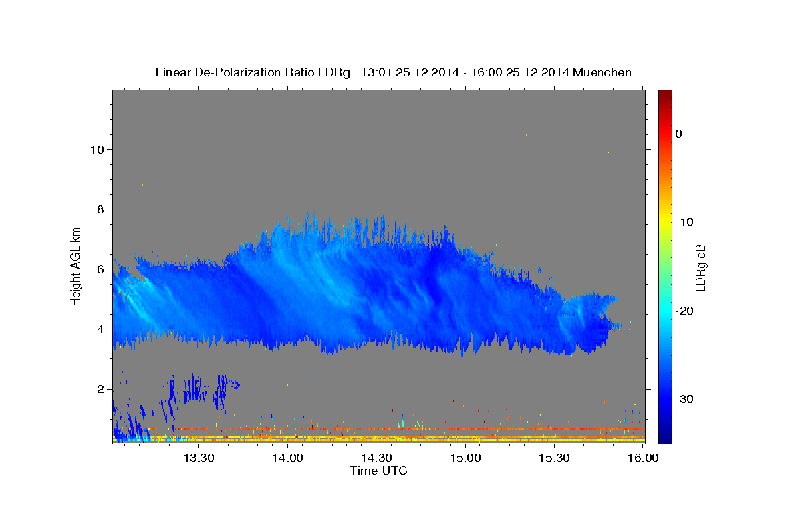Click the 'LDRg dB' colorbar label

[700, 267]
